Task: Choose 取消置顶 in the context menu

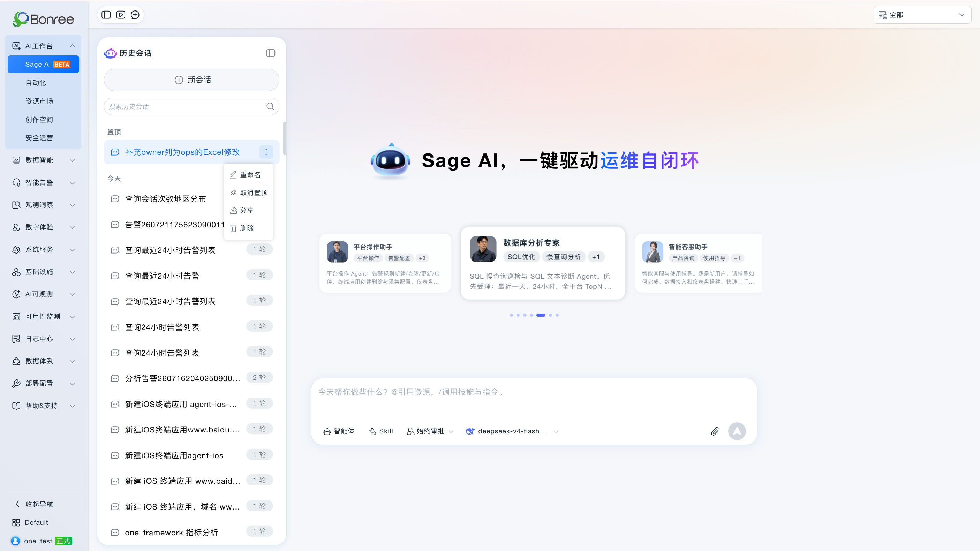Action: pos(248,193)
